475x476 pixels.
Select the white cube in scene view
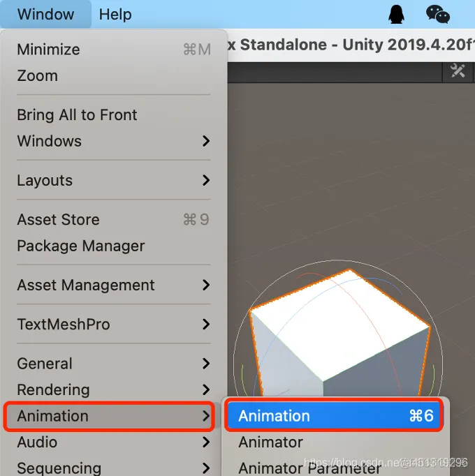point(339,332)
